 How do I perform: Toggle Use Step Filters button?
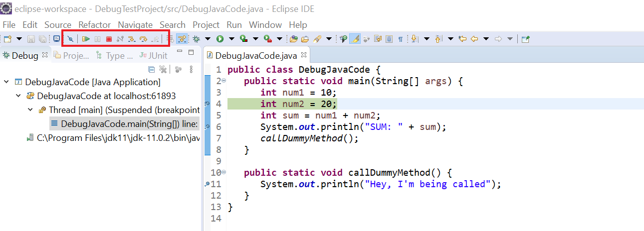183,38
